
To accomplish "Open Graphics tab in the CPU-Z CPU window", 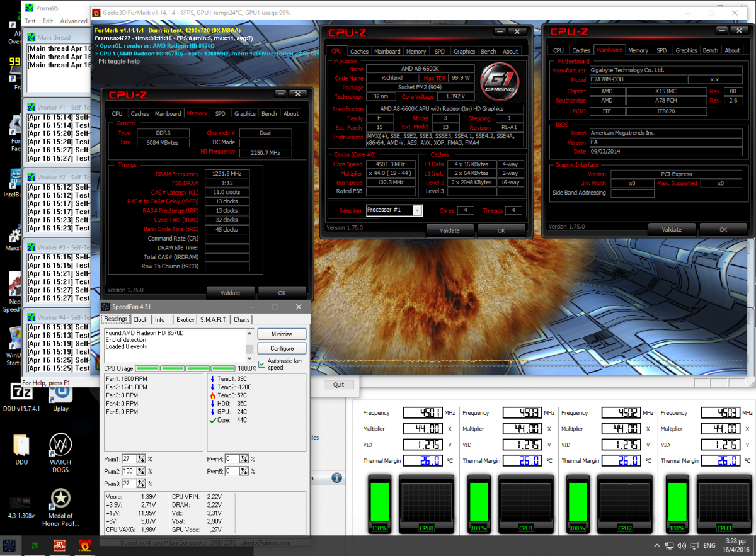I will pyautogui.click(x=464, y=51).
